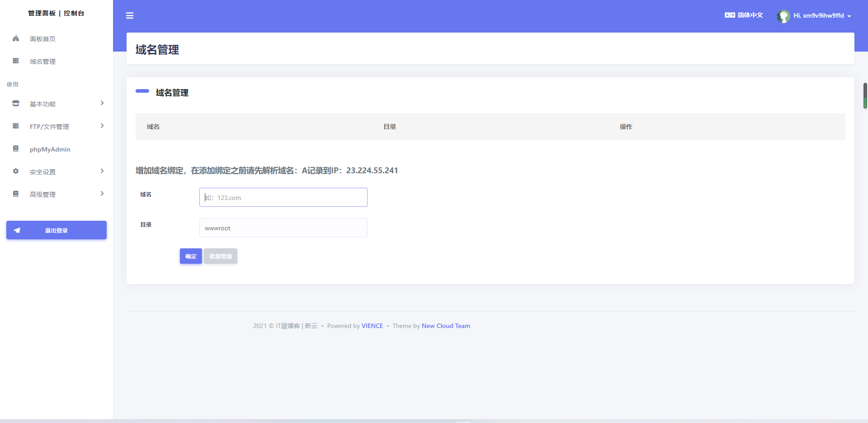This screenshot has height=423, width=868.
Task: Click the database icon beside phpMyAdmin
Action: (16, 149)
